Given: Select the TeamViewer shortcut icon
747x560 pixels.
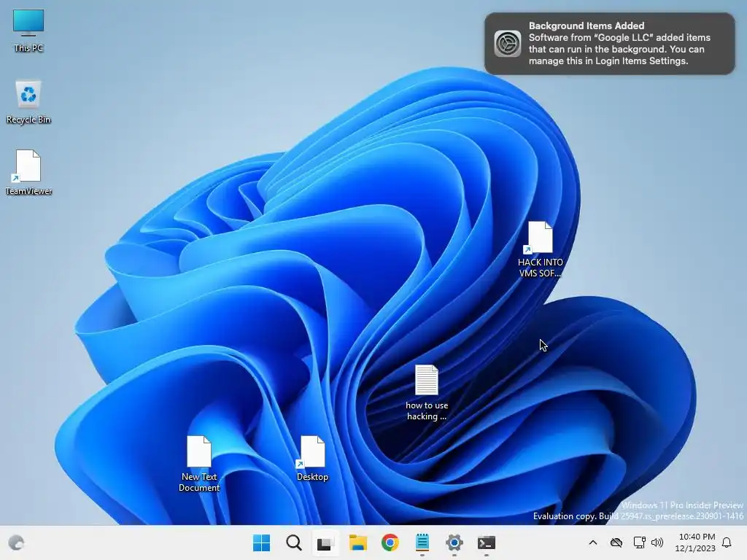Looking at the screenshot, I should [x=28, y=173].
